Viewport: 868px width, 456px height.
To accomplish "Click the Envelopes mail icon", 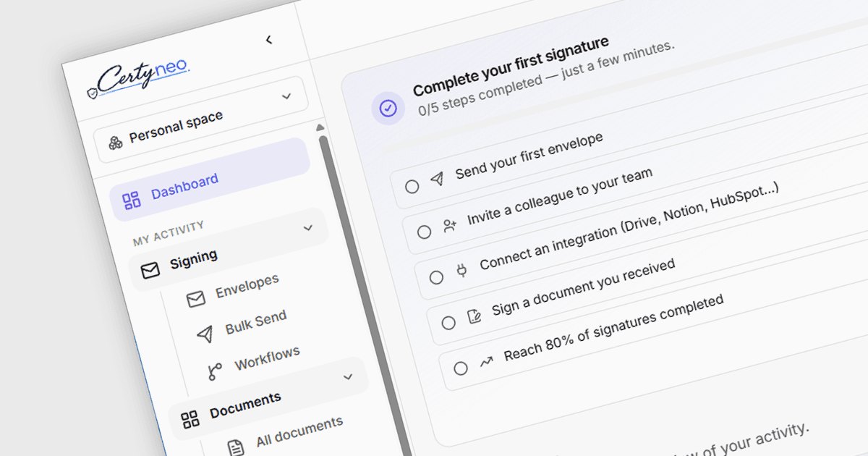I will (x=196, y=299).
